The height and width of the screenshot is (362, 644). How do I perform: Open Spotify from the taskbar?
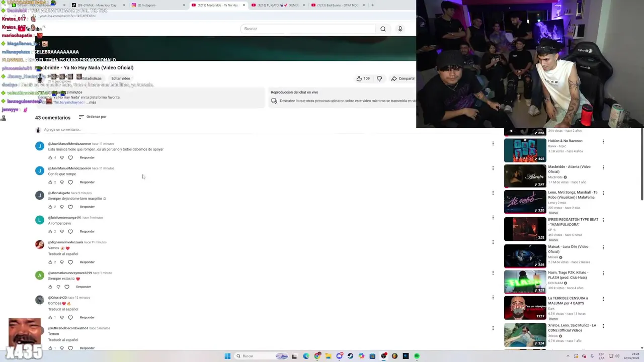pyautogui.click(x=417, y=356)
